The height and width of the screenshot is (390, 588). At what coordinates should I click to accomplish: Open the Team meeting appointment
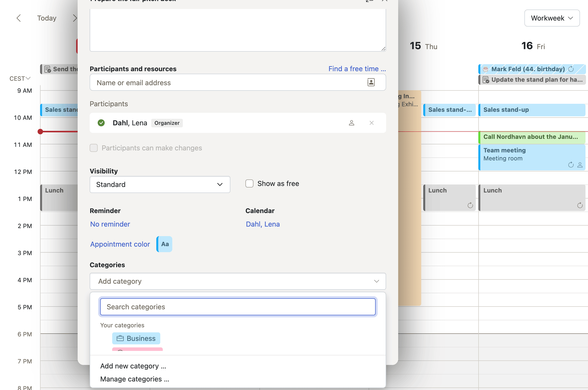click(x=532, y=157)
